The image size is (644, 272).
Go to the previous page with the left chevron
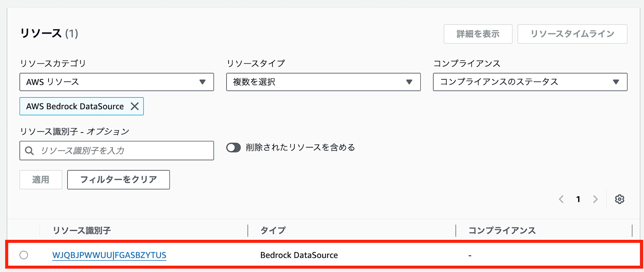pyautogui.click(x=561, y=199)
